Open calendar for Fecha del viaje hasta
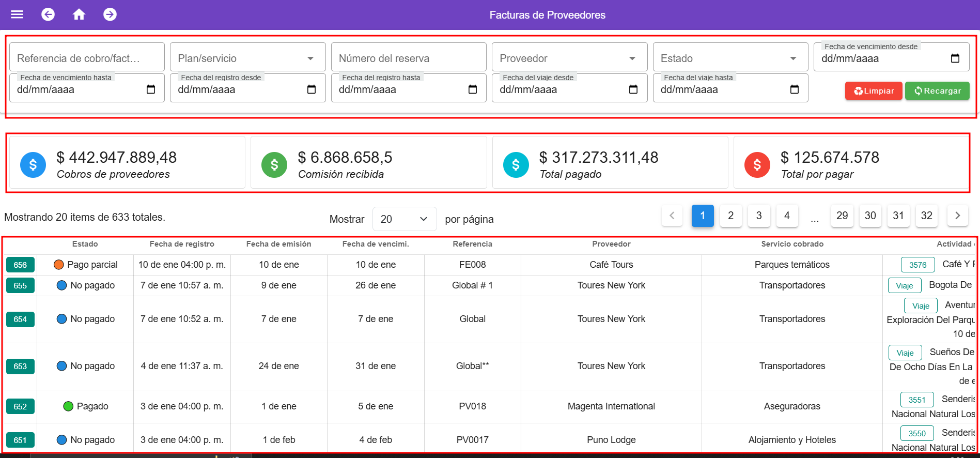 pyautogui.click(x=794, y=89)
